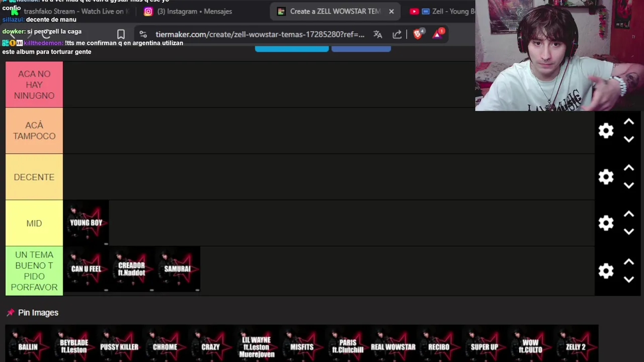
Task: Close the tiermaker tab
Action: pos(391,11)
